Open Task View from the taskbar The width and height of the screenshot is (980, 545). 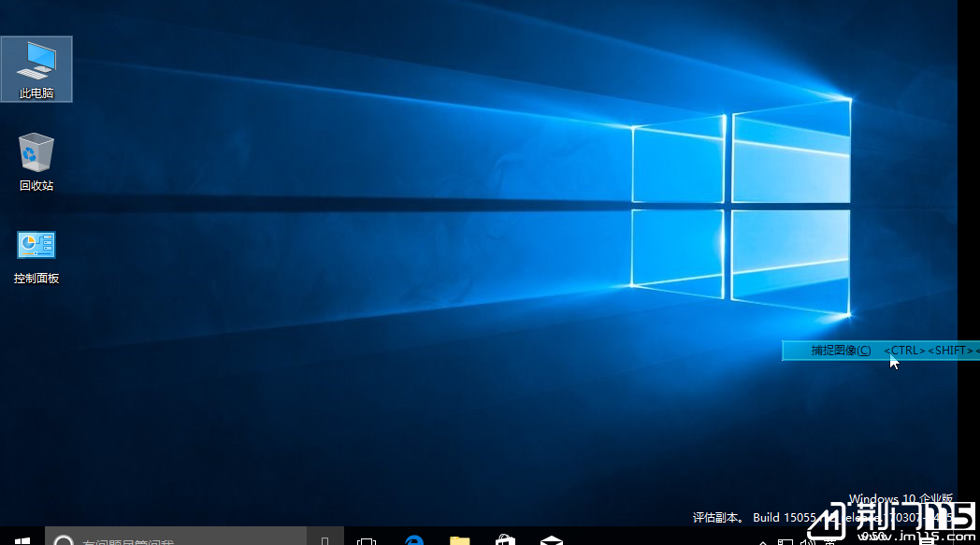pyautogui.click(x=367, y=540)
